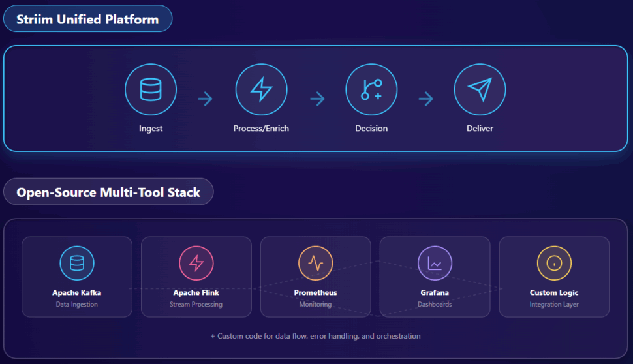This screenshot has width=633, height=364.
Task: Select the Custom Logic circle icon
Action: 554,263
